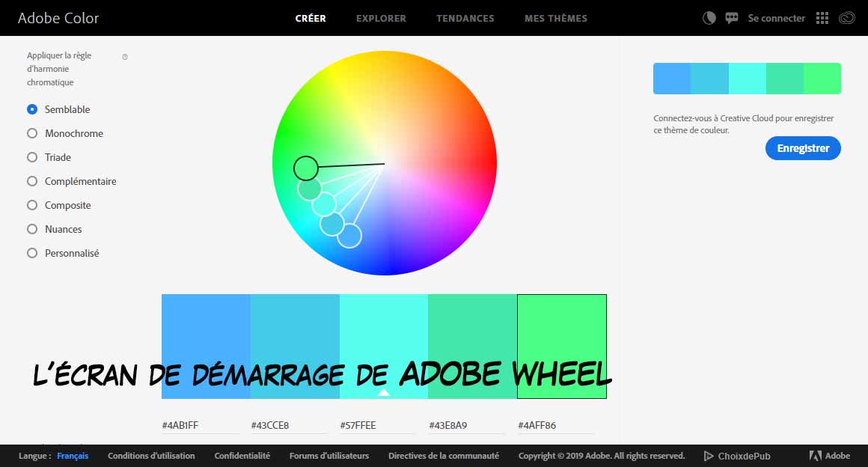Click the Adobe Color logo title

[58, 18]
